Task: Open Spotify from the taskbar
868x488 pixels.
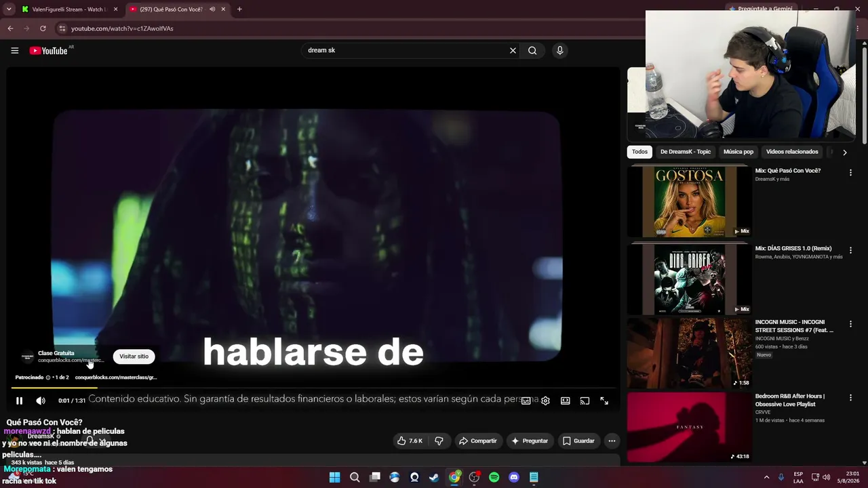Action: pos(494,477)
